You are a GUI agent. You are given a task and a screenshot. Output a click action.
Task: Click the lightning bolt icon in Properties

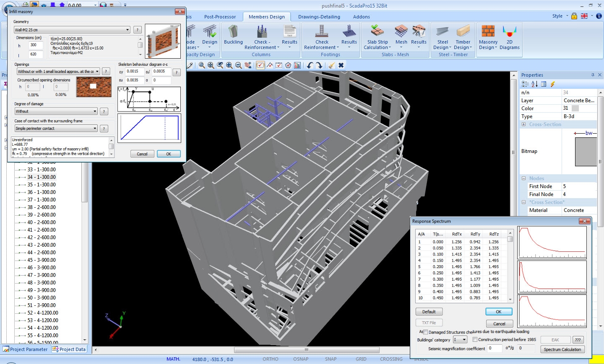(552, 84)
